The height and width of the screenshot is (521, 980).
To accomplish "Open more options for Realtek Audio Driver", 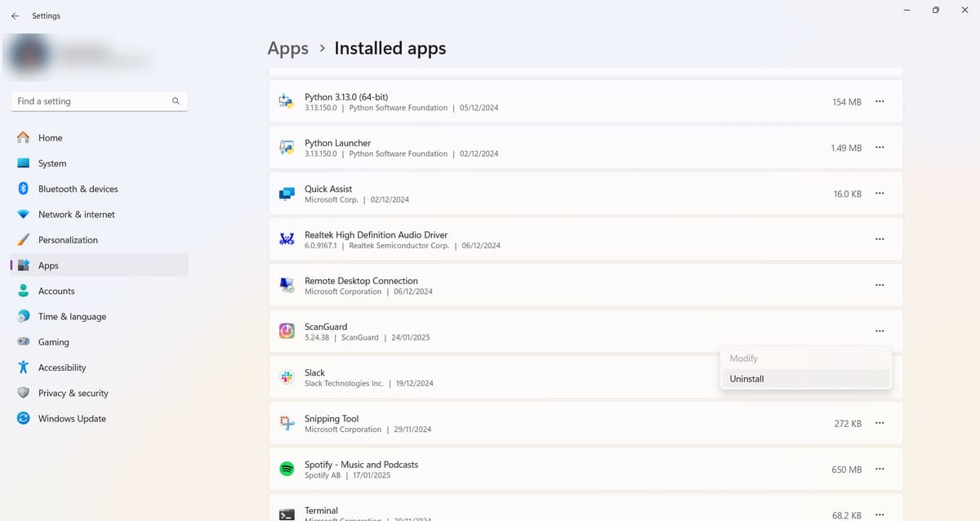I will click(880, 239).
